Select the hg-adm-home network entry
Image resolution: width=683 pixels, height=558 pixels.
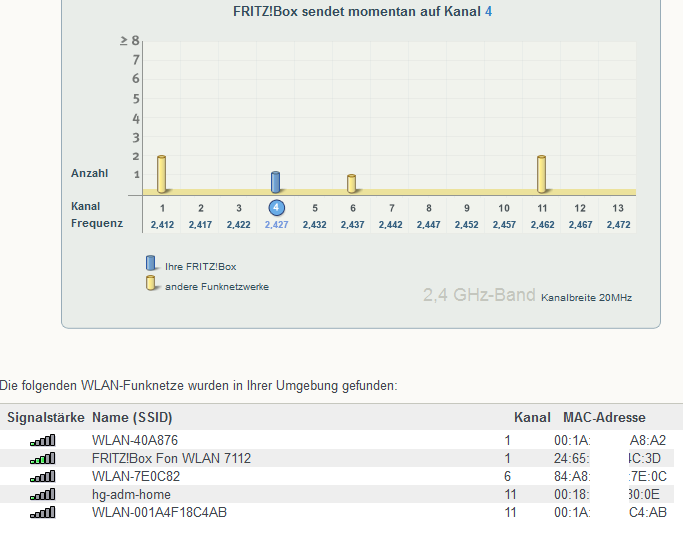point(131,494)
